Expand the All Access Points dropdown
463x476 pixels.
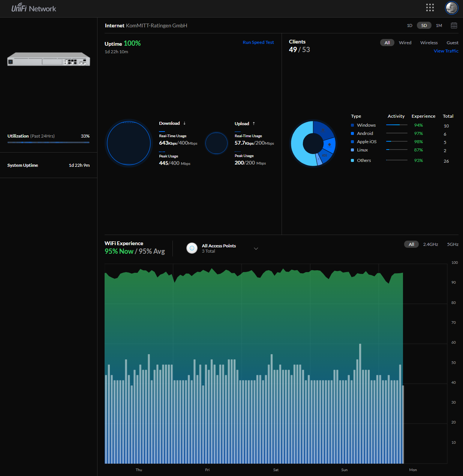click(x=256, y=248)
